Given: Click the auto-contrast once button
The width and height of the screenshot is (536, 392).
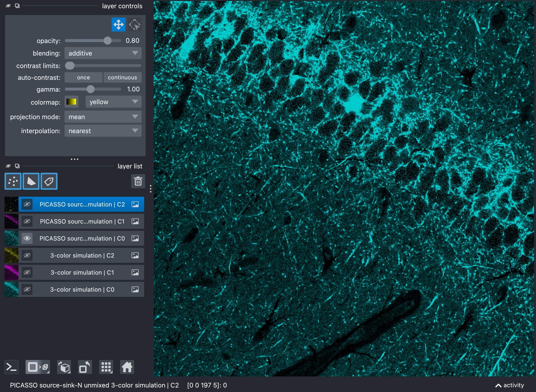Looking at the screenshot, I should (x=84, y=77).
